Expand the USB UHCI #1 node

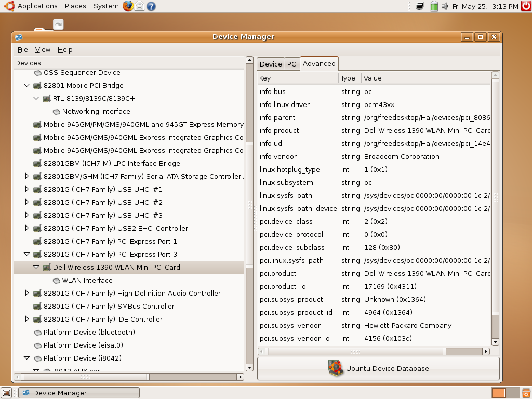click(x=27, y=189)
